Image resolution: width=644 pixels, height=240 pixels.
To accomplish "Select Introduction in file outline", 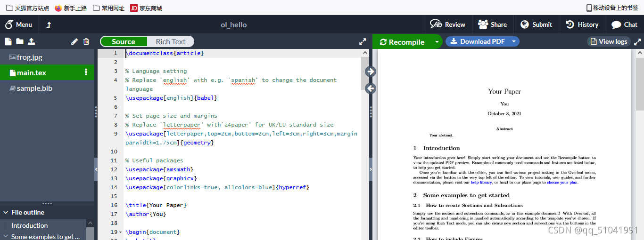I will tap(29, 225).
